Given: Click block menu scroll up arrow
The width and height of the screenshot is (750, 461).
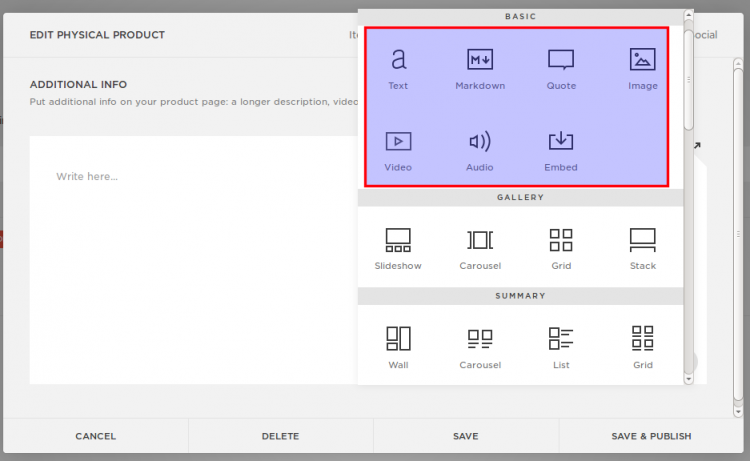Looking at the screenshot, I should pyautogui.click(x=688, y=15).
